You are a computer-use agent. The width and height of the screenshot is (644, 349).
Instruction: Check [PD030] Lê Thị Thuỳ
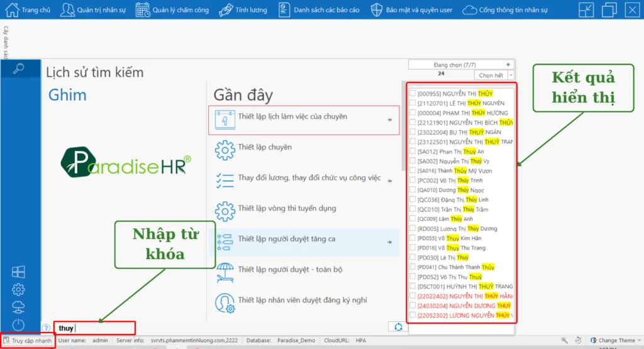[x=413, y=257]
